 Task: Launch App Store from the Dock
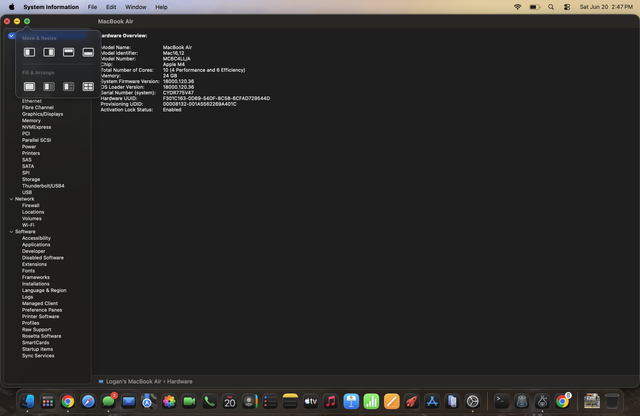pyautogui.click(x=432, y=402)
